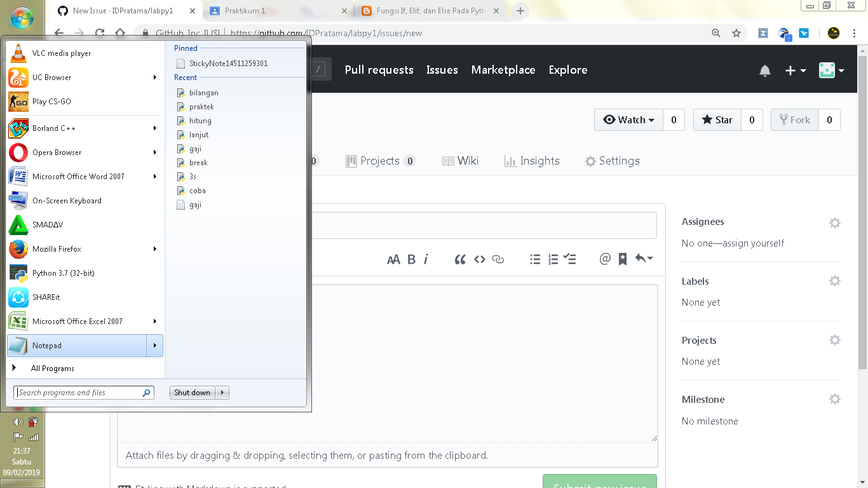Expand All Programs in Start menu
The width and height of the screenshot is (868, 488).
click(x=53, y=368)
